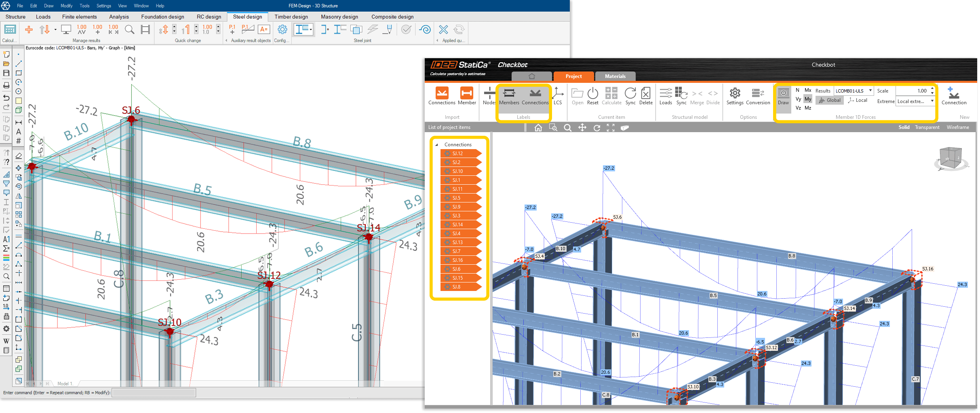The image size is (980, 413).
Task: Set view mode to Solid
Action: coord(904,127)
